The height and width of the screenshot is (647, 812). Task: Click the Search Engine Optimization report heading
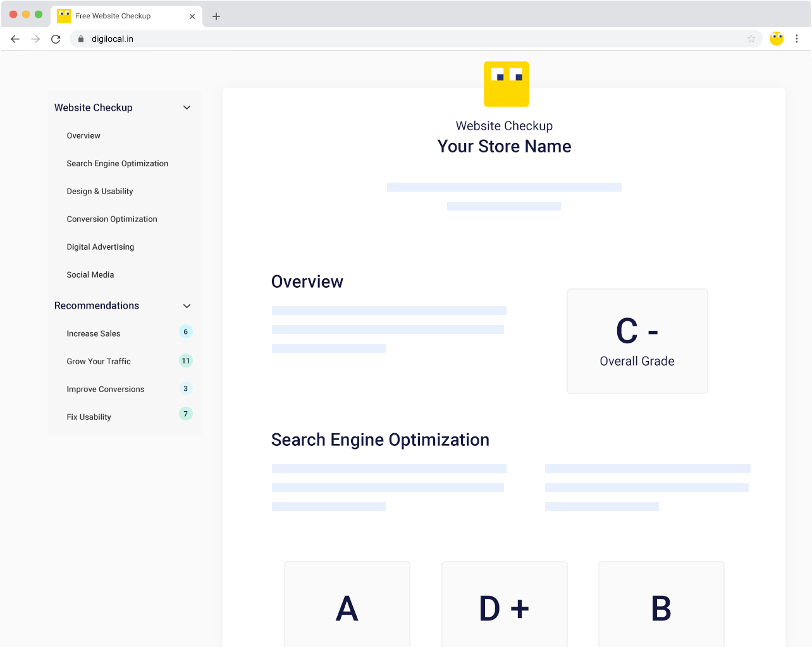(380, 440)
